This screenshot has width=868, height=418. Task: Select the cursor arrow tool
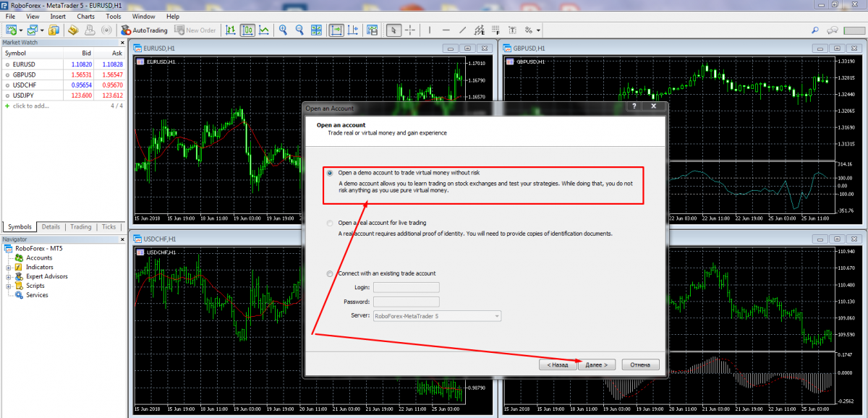coord(393,30)
